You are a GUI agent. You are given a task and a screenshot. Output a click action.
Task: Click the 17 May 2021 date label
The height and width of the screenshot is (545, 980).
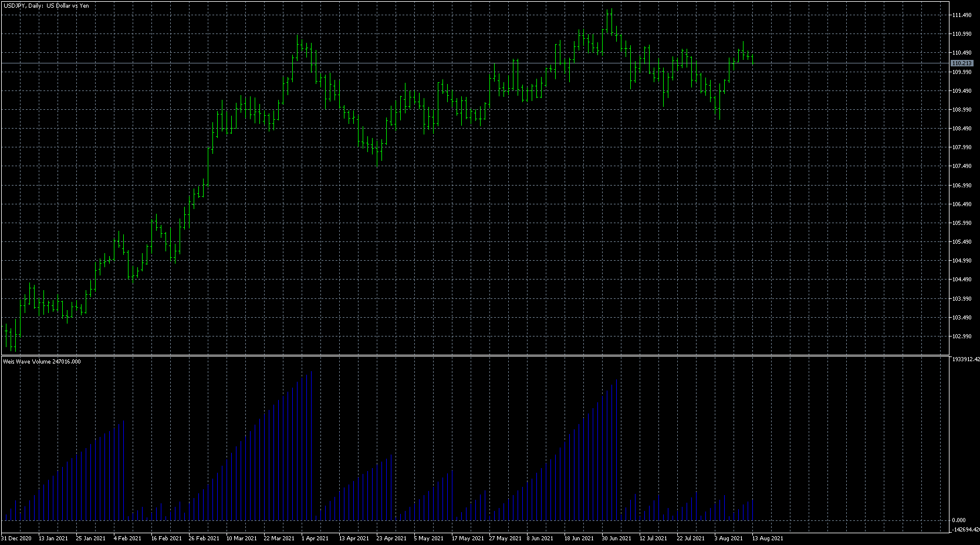467,539
